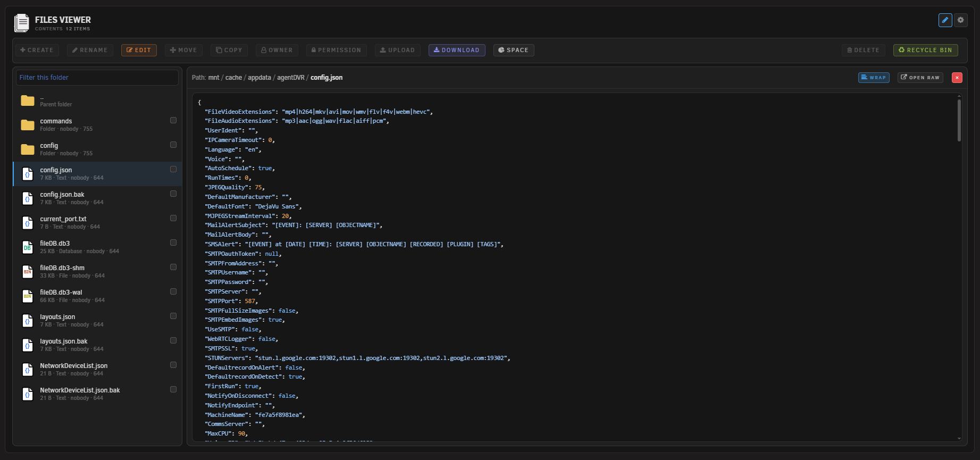Click the Rename button
Screen dimensions: 980x460
coord(90,50)
